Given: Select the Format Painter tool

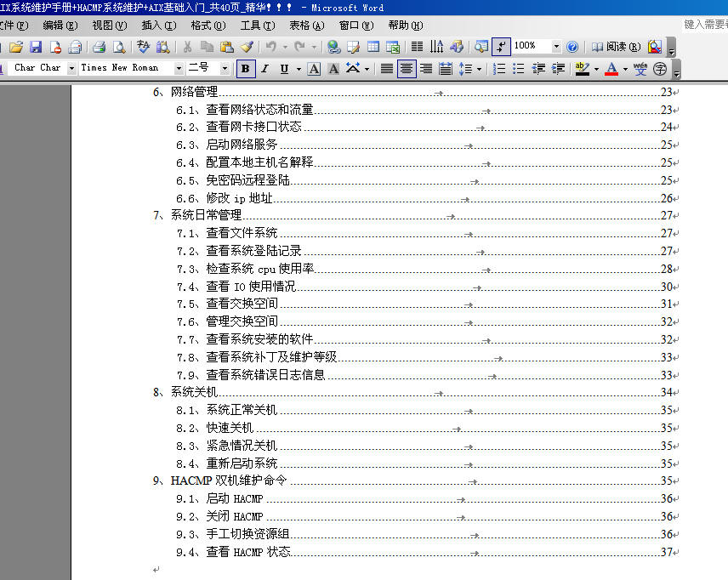Looking at the screenshot, I should click(247, 47).
